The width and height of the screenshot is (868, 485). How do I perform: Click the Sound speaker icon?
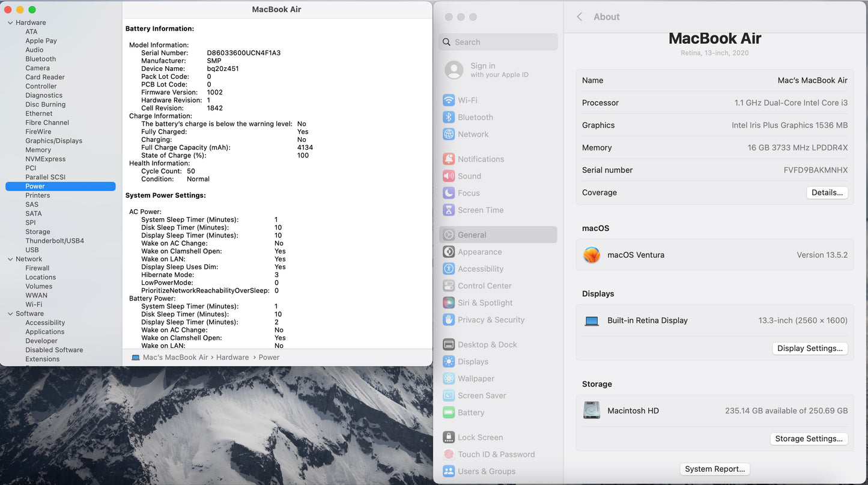[x=449, y=176]
